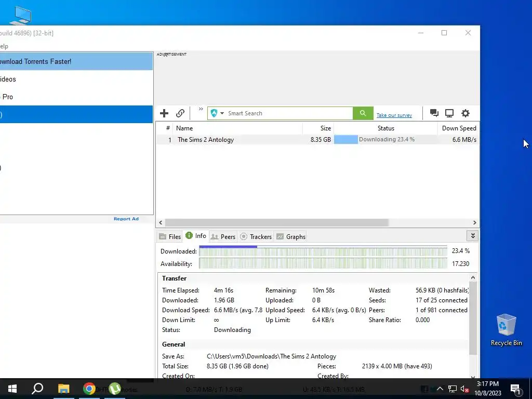Close the advertisement with the small x

tap(166, 55)
